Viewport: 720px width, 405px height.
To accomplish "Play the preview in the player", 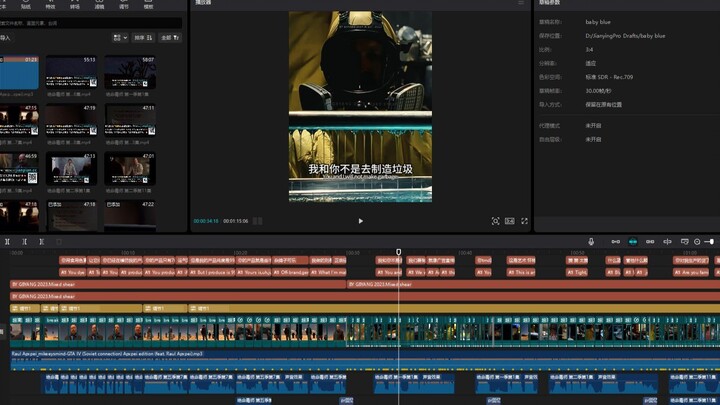I will click(360, 221).
